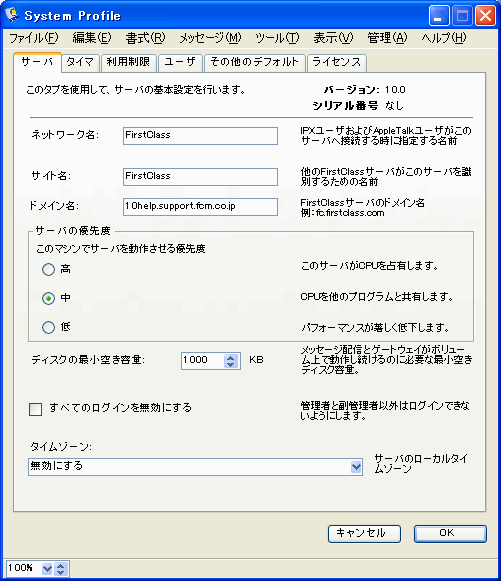Expand the タイムゾーン dropdown

point(356,467)
